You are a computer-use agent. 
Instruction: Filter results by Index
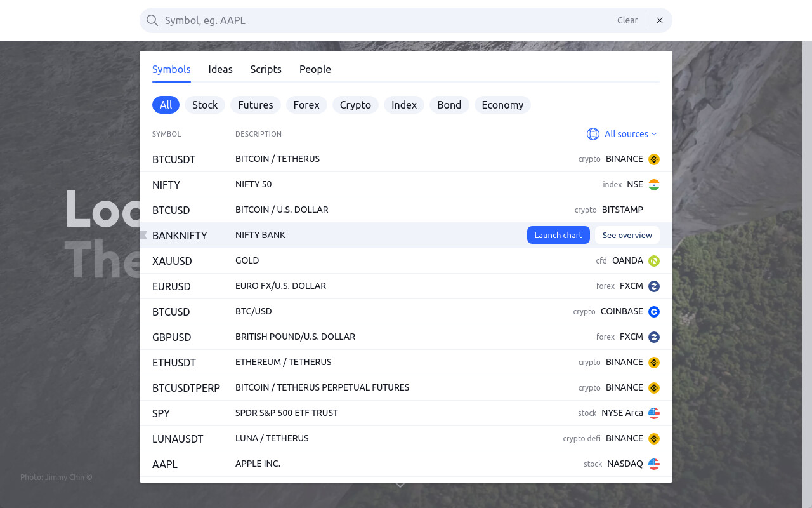pyautogui.click(x=404, y=105)
